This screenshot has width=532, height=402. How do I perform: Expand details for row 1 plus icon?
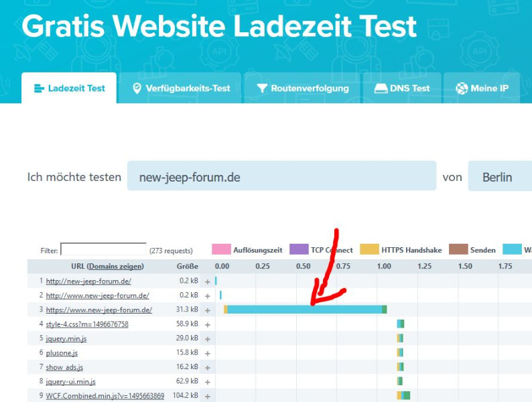pyautogui.click(x=208, y=281)
